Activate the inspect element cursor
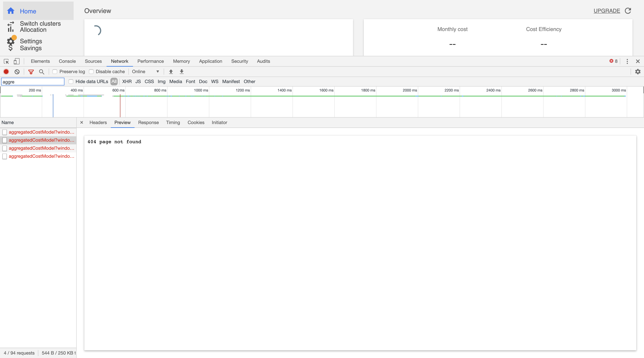The height and width of the screenshot is (358, 644). click(6, 61)
